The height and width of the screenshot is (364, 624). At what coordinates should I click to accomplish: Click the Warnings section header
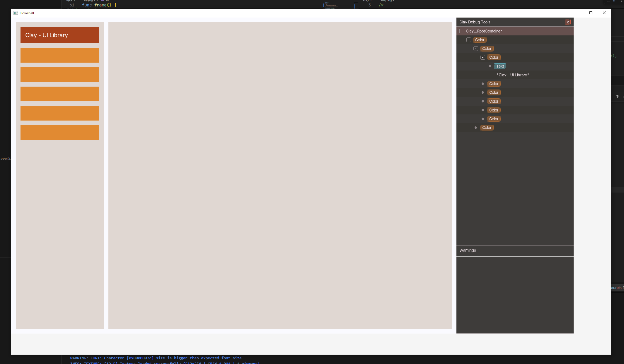point(468,250)
